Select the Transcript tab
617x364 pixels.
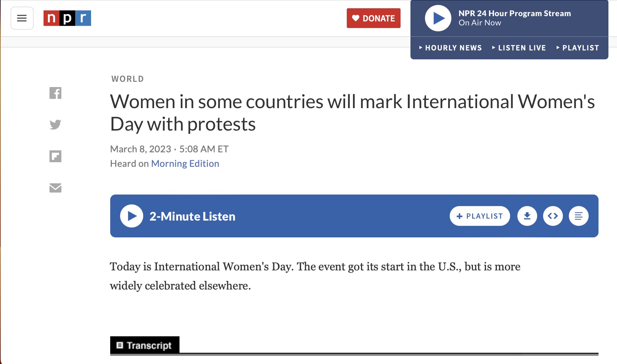pyautogui.click(x=145, y=345)
